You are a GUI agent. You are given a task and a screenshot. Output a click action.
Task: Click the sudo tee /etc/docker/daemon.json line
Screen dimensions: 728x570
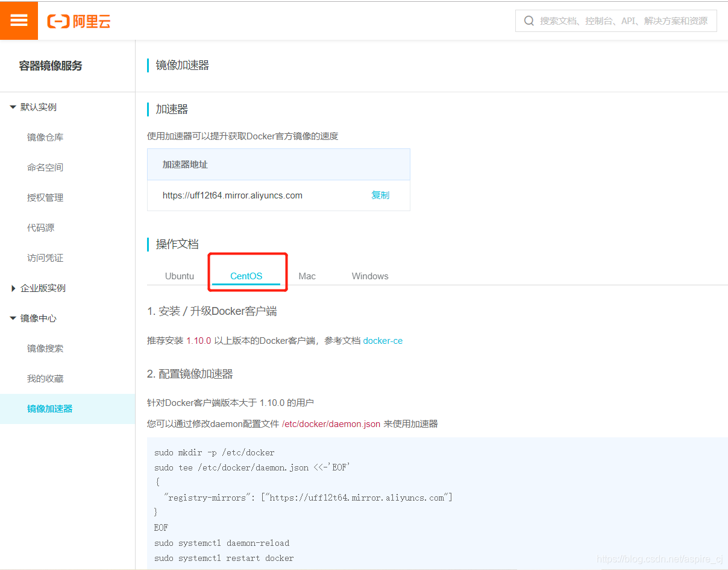(x=253, y=467)
